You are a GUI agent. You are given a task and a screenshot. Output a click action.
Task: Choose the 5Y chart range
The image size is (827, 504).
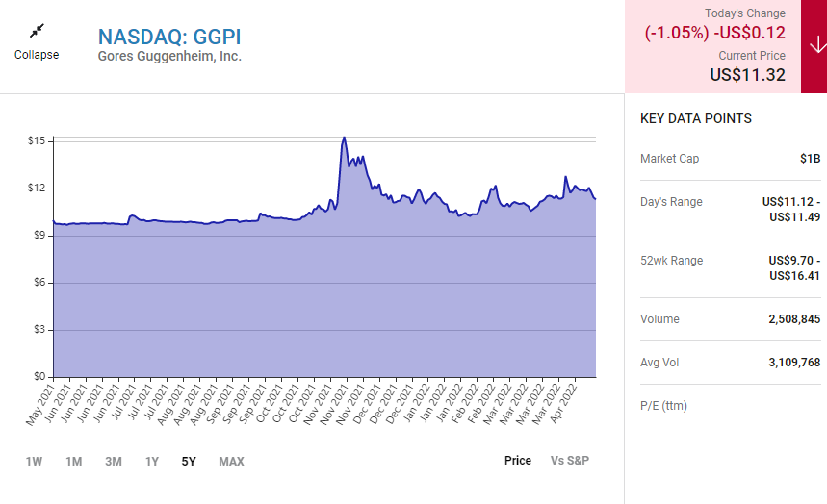pos(189,462)
